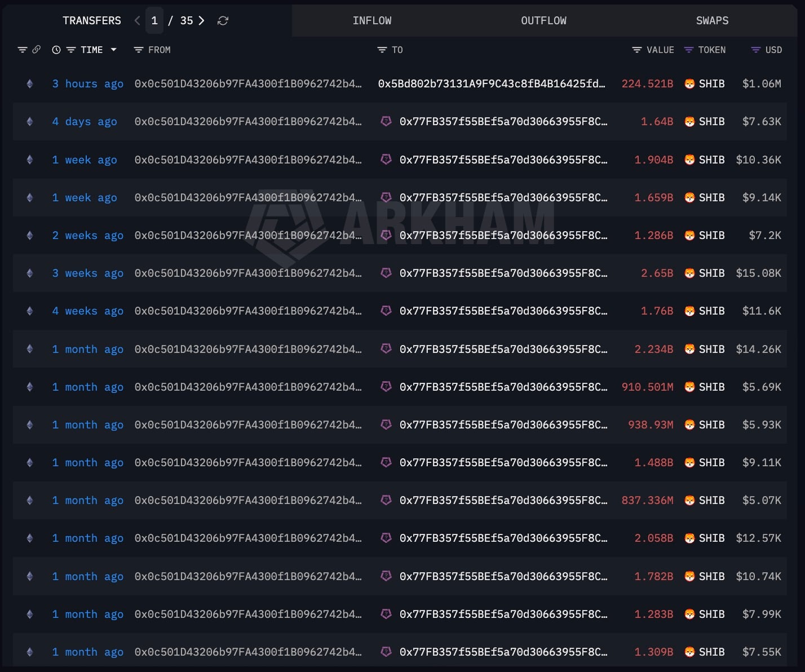805x672 pixels.
Task: Click the SHIB token icon in $7.63K row
Action: coord(689,122)
